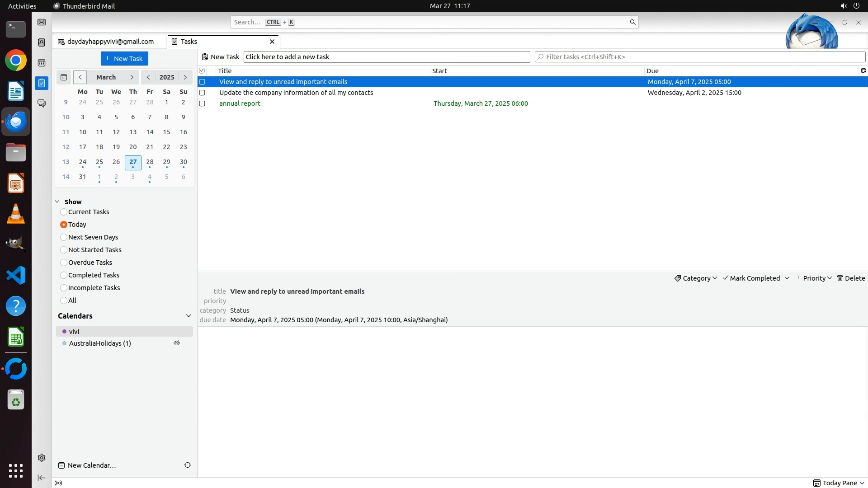
Task: Open Thunderbird settings gear
Action: click(x=42, y=458)
